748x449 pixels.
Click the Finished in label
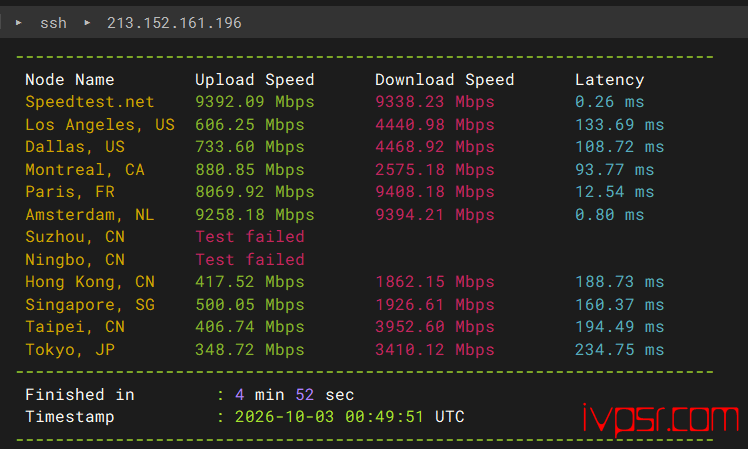coord(80,395)
